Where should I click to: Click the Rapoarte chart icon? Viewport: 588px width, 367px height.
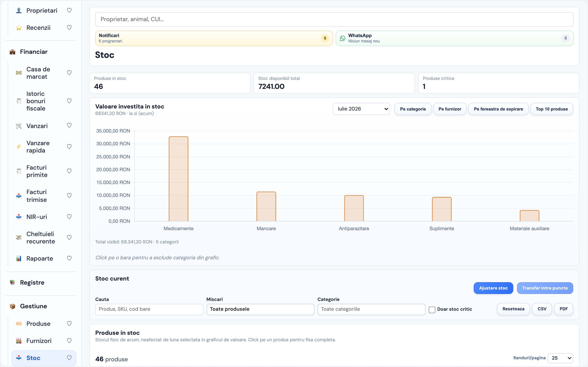point(19,259)
